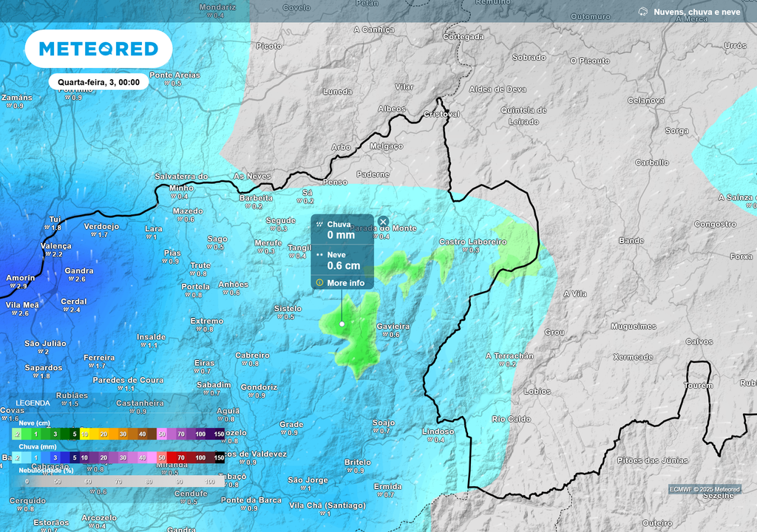
Task: Click the precipitation icon under Amorín
Action: [12, 286]
